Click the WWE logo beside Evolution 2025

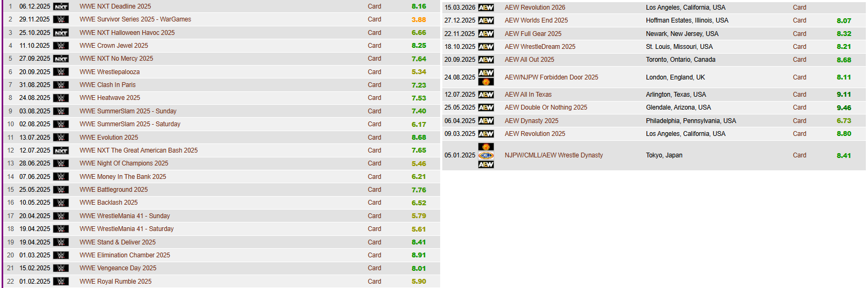(x=61, y=138)
